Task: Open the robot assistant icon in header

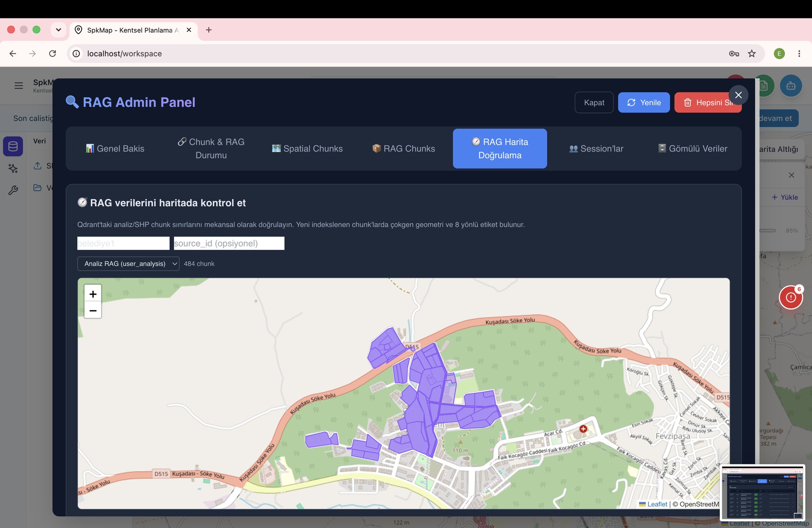Action: [x=791, y=86]
